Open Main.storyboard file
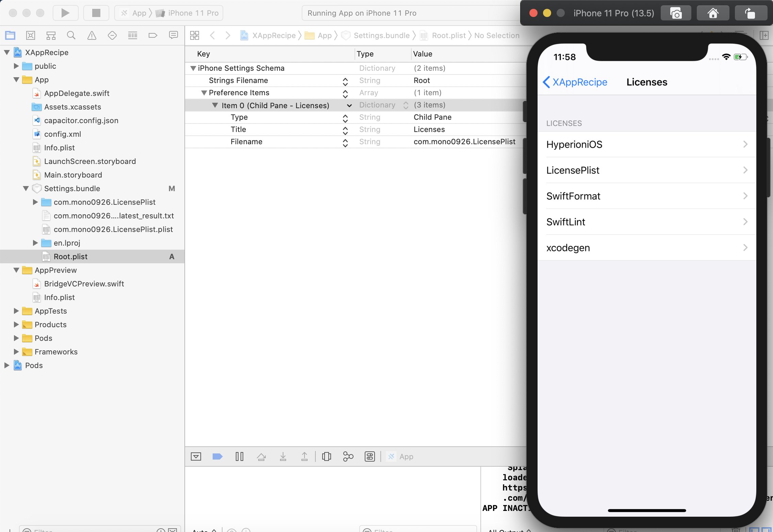This screenshot has height=532, width=773. click(73, 175)
